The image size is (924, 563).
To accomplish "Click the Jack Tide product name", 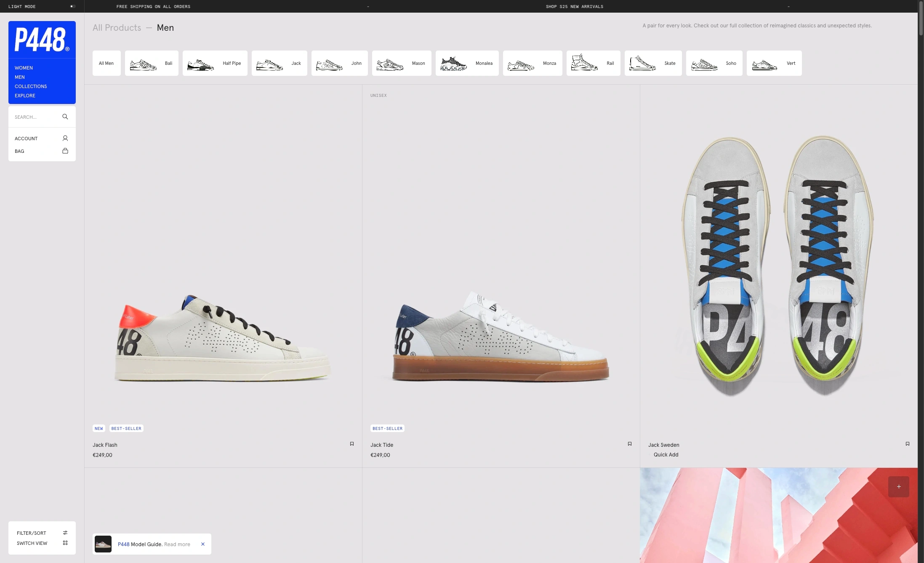I will point(382,445).
